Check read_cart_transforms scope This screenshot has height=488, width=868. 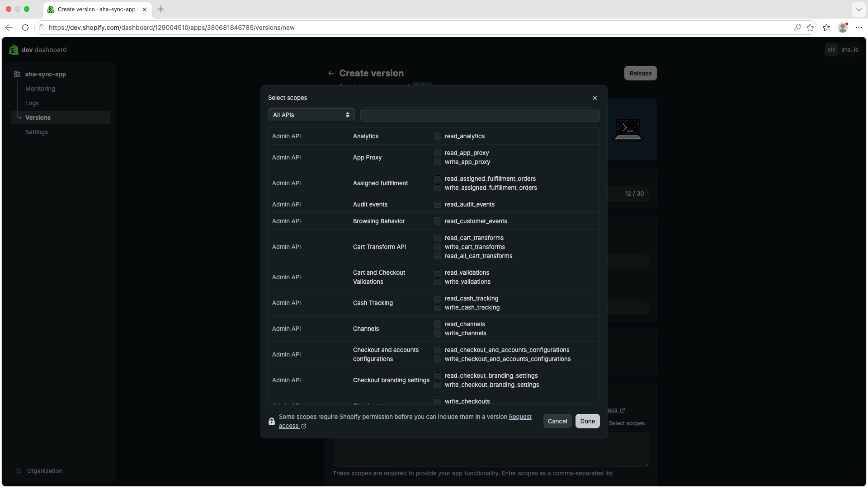438,238
